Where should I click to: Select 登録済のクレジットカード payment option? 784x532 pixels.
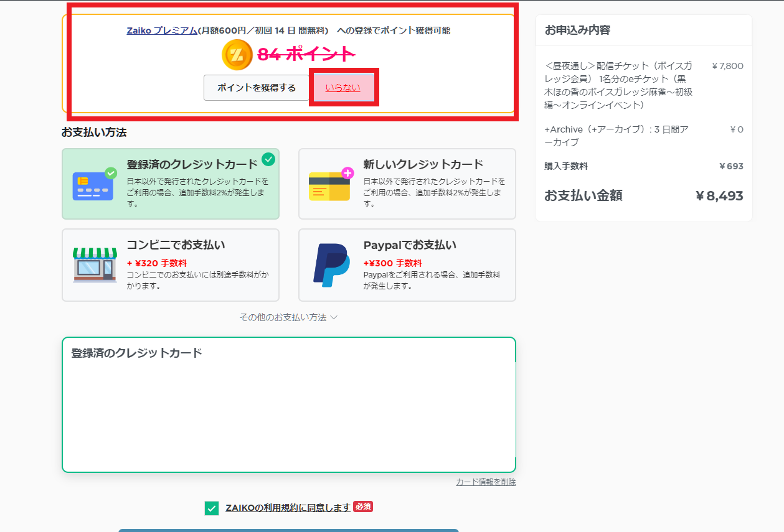point(171,184)
